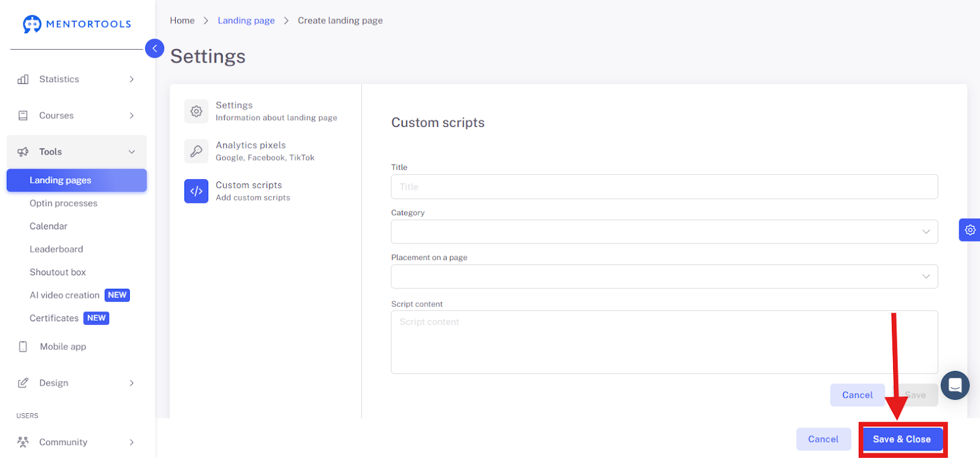Click the greyed Save button for the script

coord(916,395)
